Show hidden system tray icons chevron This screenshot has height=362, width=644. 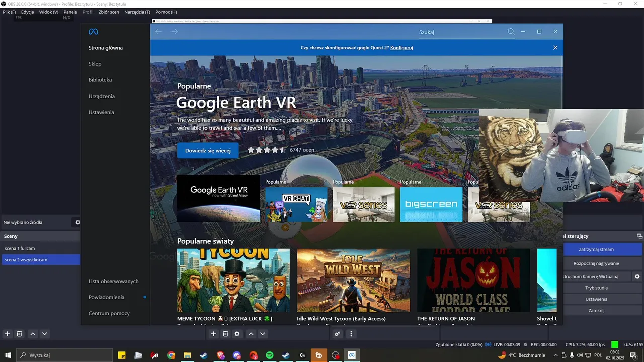pos(555,355)
